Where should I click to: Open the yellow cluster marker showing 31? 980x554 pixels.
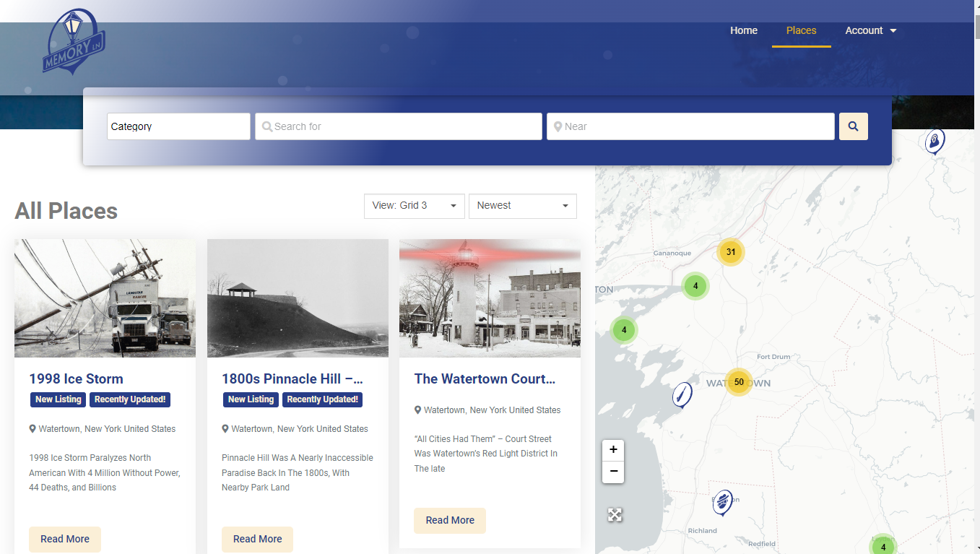click(730, 252)
